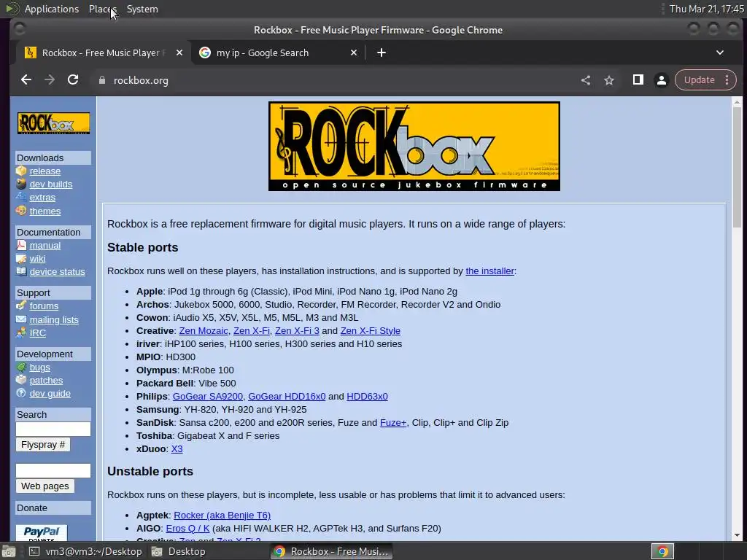Open the System menu
747x560 pixels.
pos(142,9)
